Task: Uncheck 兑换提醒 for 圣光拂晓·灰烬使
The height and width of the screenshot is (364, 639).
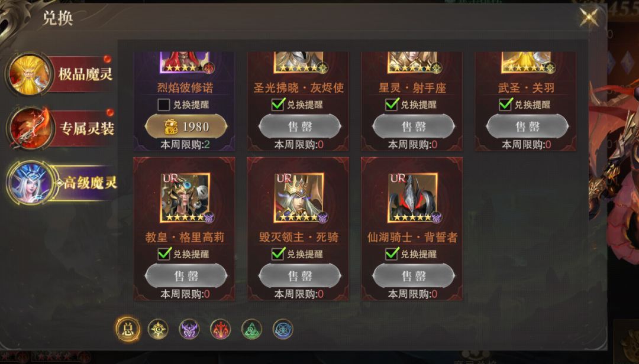Action: tap(277, 105)
